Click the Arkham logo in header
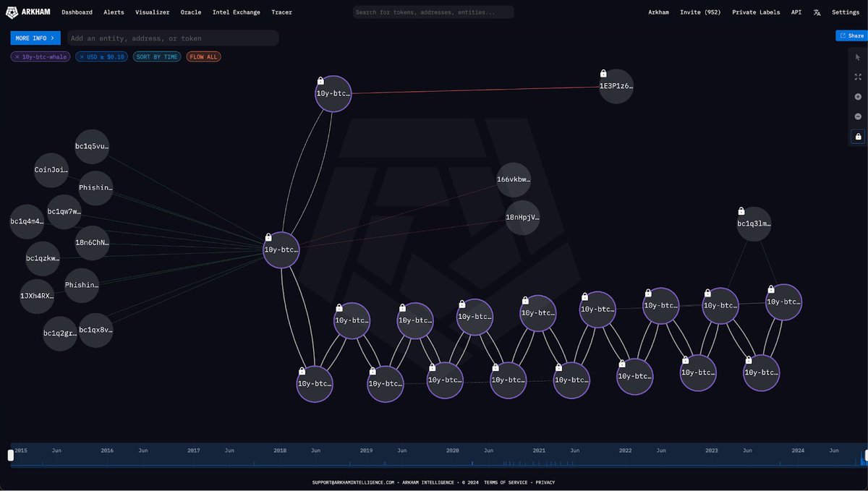This screenshot has width=868, height=491. pyautogui.click(x=28, y=12)
